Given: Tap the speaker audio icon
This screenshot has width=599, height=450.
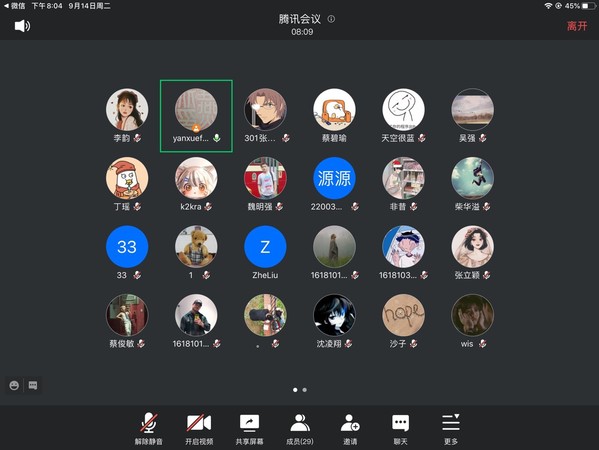Looking at the screenshot, I should pyautogui.click(x=22, y=26).
